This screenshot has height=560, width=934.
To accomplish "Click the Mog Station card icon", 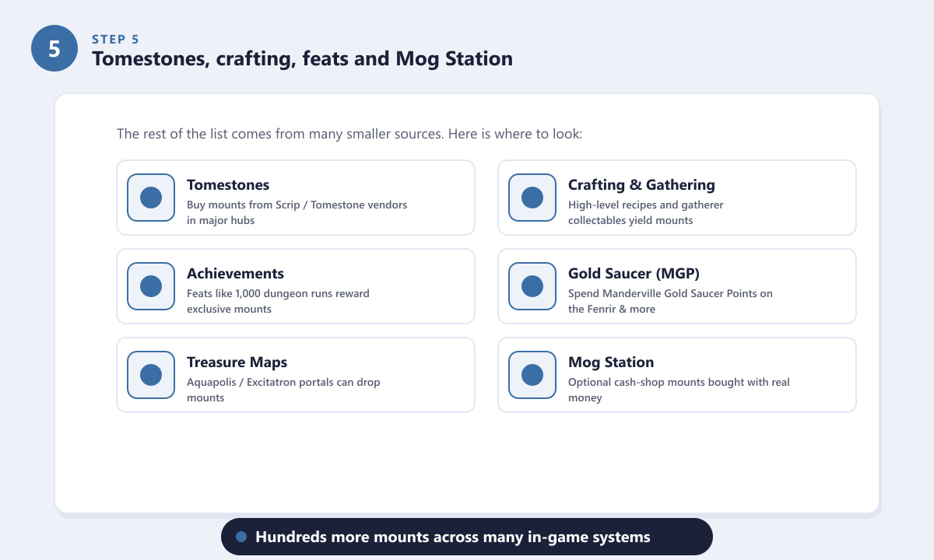I will 532,375.
